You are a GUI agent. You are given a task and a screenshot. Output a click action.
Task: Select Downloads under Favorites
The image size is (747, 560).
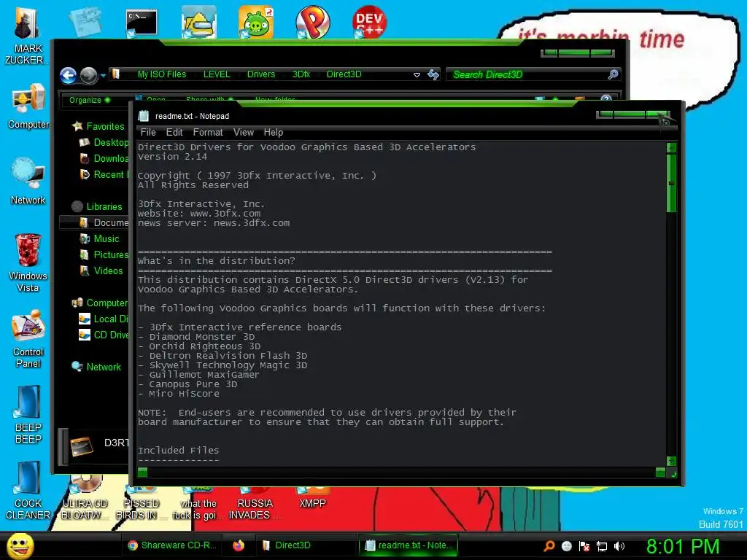(x=104, y=158)
